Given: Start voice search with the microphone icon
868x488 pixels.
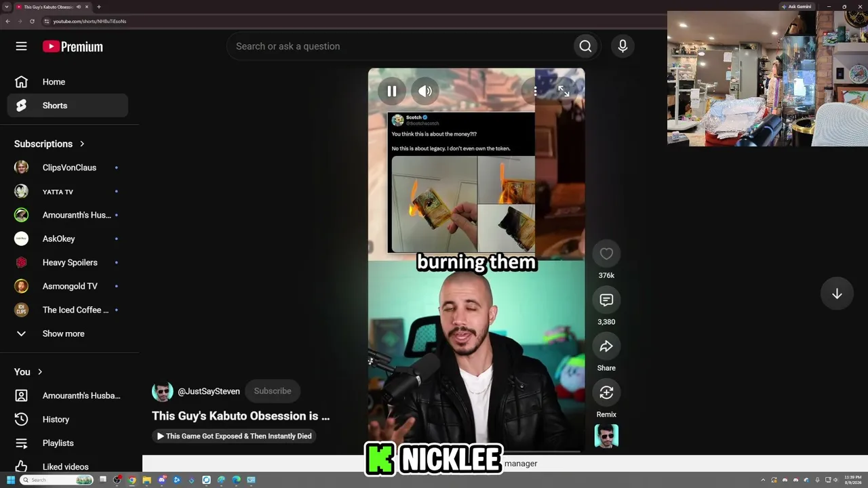Looking at the screenshot, I should click(x=623, y=46).
